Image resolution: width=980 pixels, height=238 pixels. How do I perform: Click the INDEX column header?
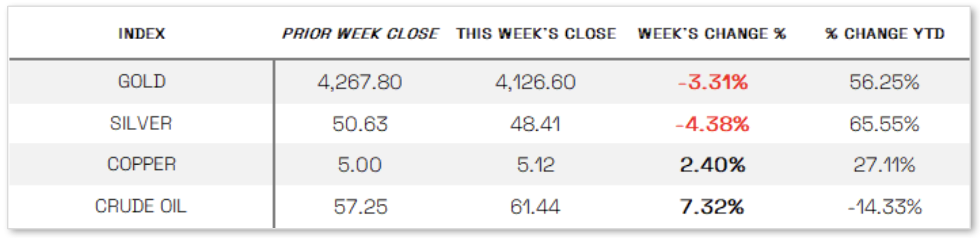click(x=141, y=33)
